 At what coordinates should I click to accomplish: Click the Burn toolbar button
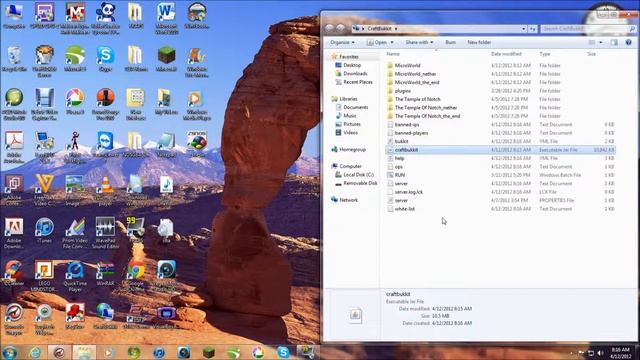(451, 42)
